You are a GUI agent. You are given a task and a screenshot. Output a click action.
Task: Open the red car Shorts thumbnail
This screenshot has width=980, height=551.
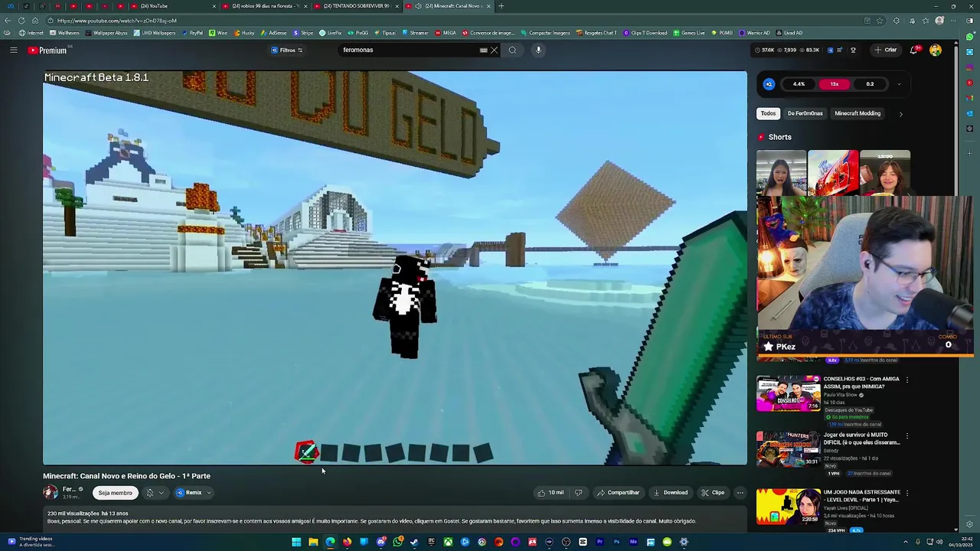pyautogui.click(x=833, y=173)
